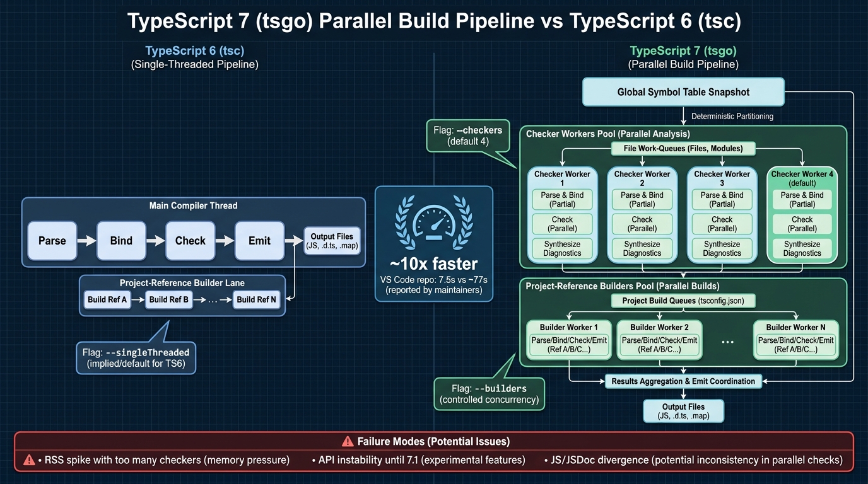Click the JS/JSDoc divergence text

(x=697, y=460)
